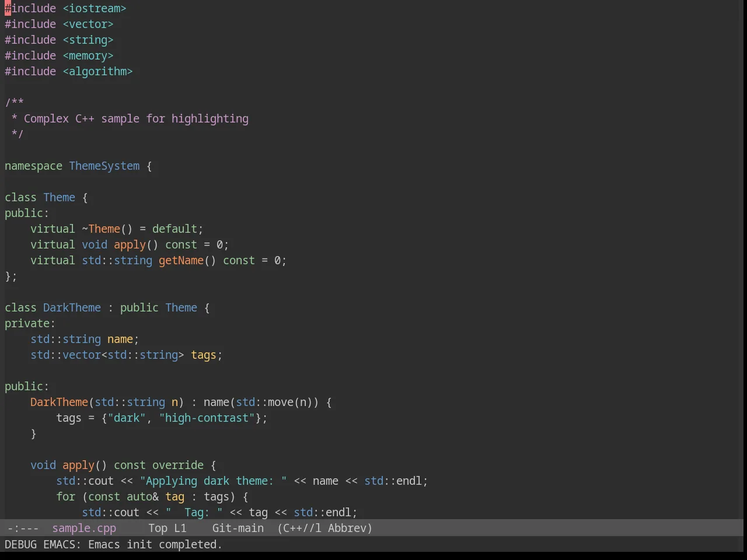The width and height of the screenshot is (747, 560).
Task: Click the Top position indicator in mode line
Action: 158,528
